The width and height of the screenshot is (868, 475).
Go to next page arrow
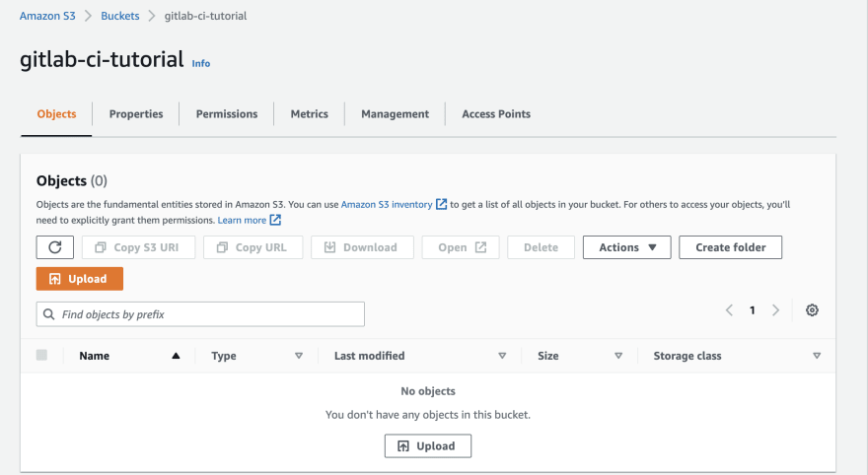(775, 310)
